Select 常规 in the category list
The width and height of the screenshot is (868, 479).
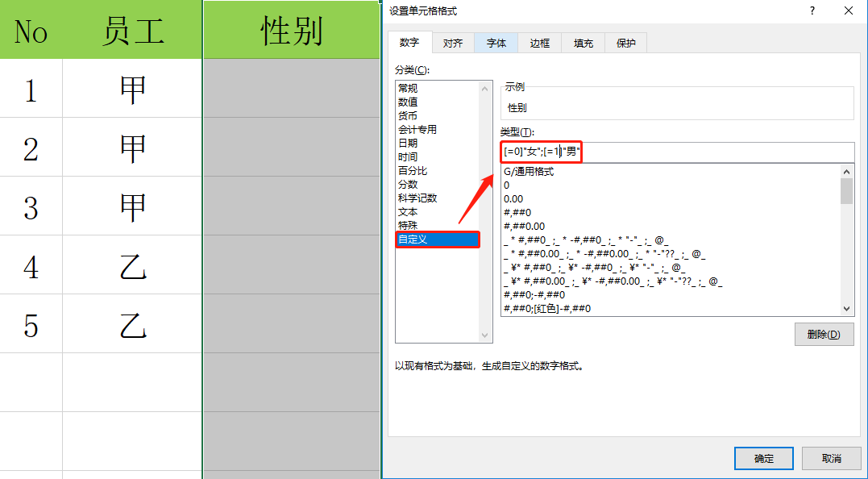(438, 88)
